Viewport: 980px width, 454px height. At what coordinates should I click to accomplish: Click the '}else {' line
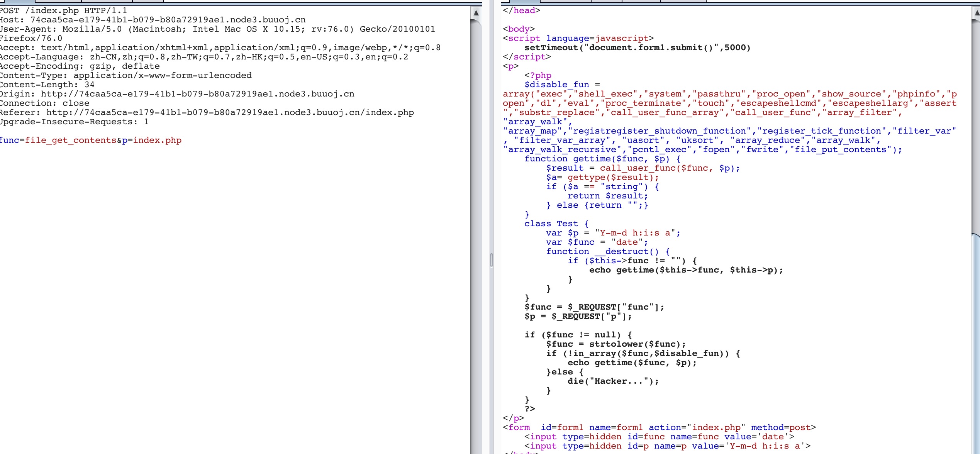coord(565,372)
